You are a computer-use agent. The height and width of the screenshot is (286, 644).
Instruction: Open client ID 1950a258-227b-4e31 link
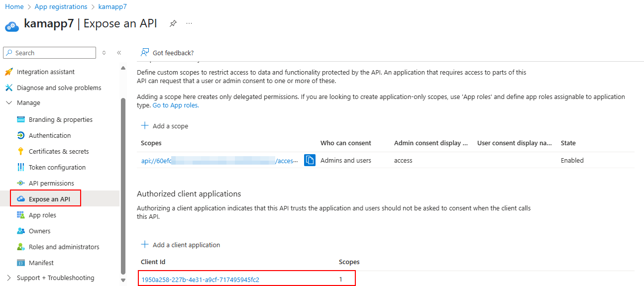tap(200, 280)
